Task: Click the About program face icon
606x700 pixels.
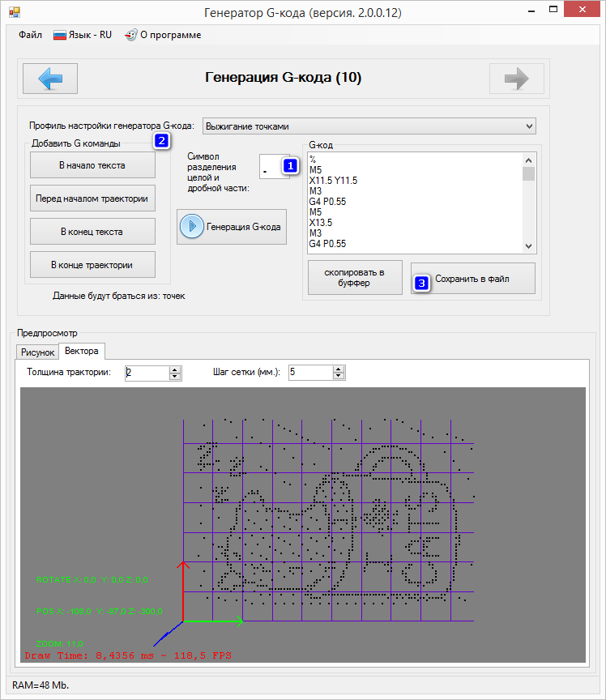Action: tap(130, 35)
